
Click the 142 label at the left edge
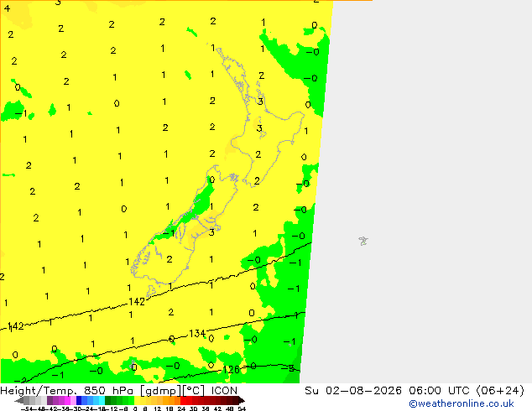point(16,326)
